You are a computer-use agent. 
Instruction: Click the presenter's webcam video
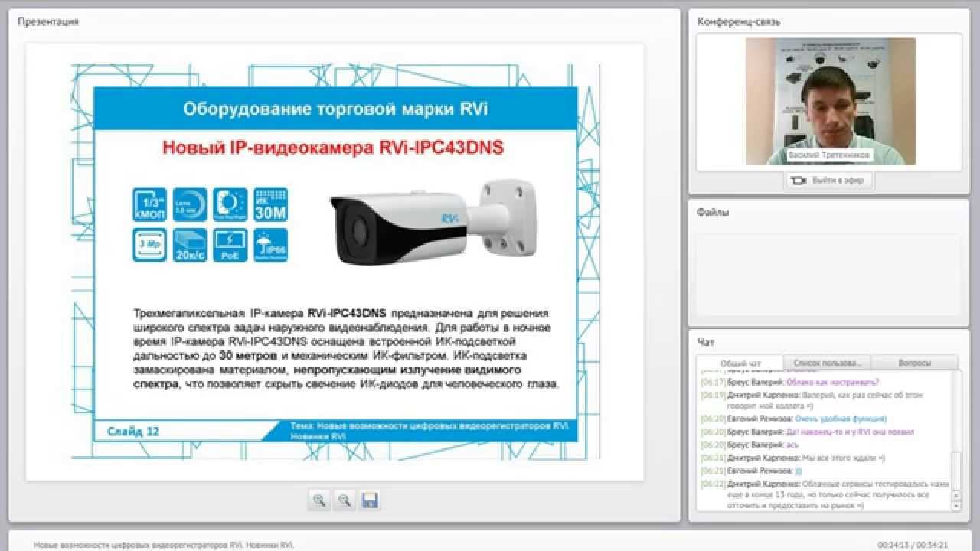[830, 102]
